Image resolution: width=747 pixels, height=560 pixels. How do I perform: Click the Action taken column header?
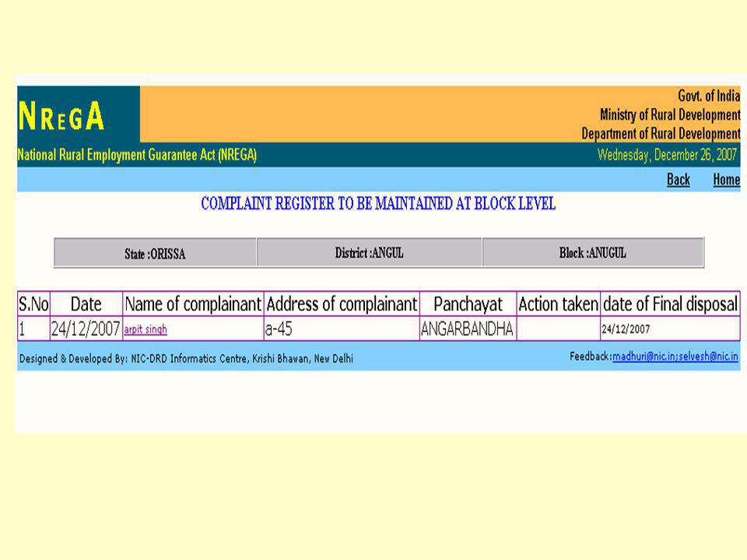click(x=559, y=304)
